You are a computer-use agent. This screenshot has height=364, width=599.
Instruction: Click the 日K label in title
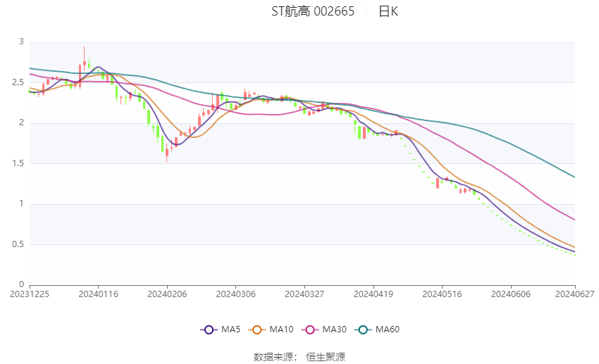(388, 11)
